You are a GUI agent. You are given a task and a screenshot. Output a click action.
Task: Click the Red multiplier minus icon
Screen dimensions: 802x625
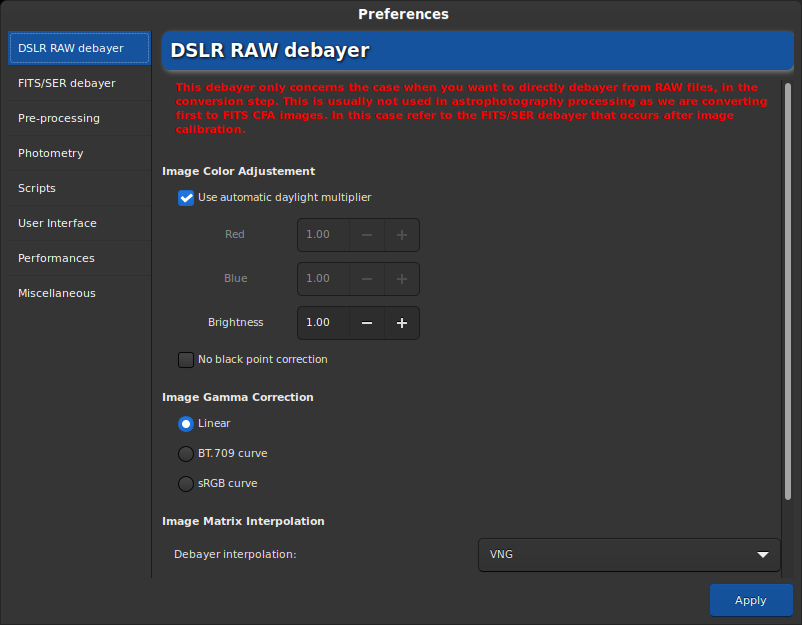[367, 235]
